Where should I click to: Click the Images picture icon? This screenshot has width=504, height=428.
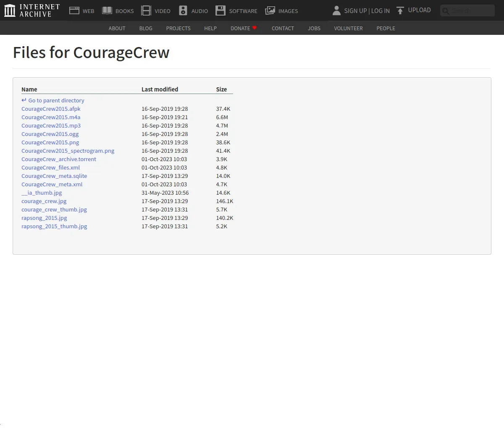[x=270, y=10]
